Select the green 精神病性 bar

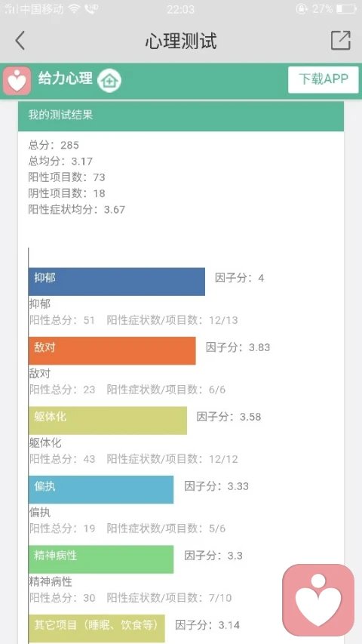[x=101, y=559]
